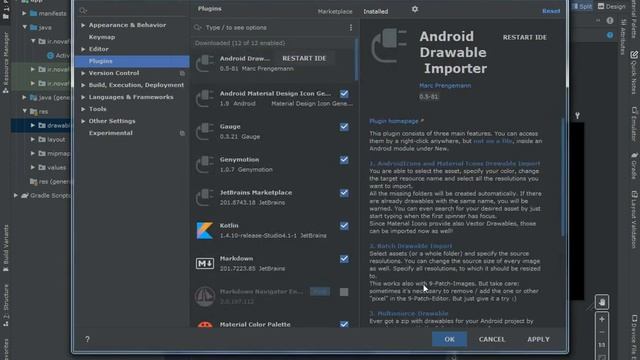Focus the plugin search field
Image resolution: width=640 pixels, height=360 pixels.
pyautogui.click(x=275, y=28)
